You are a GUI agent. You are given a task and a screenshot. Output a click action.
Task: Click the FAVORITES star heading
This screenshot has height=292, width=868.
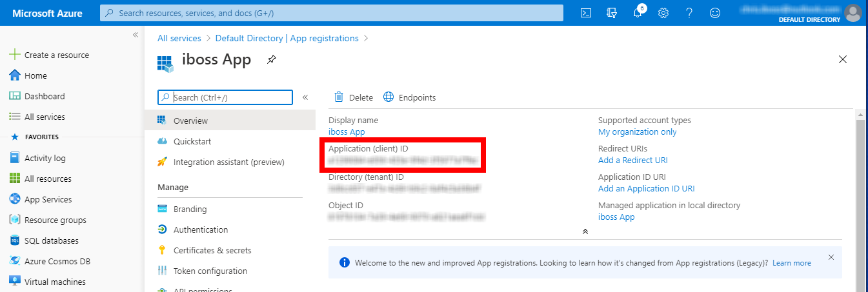[35, 137]
